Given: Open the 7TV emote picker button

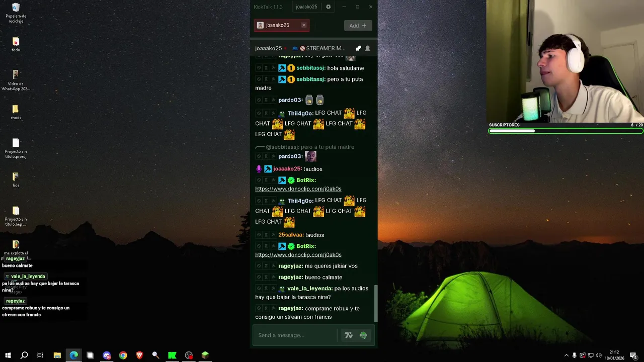Looking at the screenshot, I should (349, 335).
